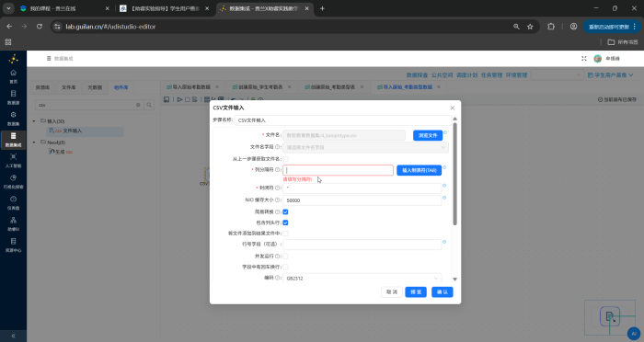Open 调度计划 link
This screenshot has width=644, height=342.
(467, 75)
